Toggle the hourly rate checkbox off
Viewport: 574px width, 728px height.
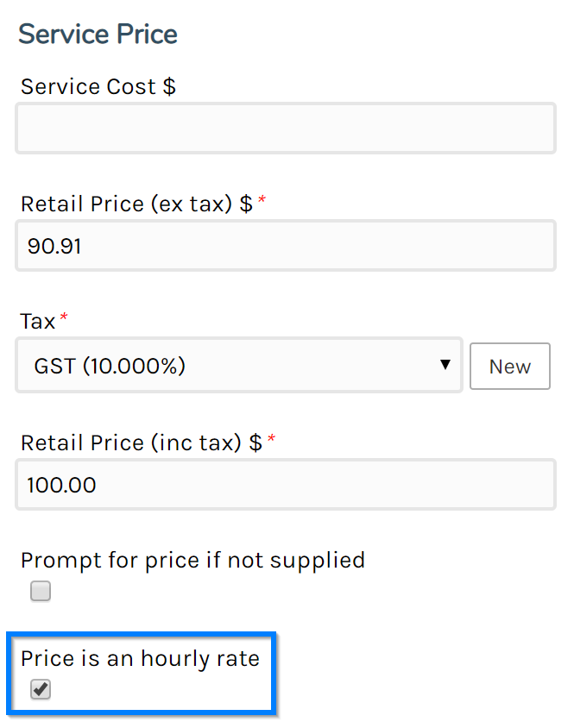pyautogui.click(x=40, y=689)
